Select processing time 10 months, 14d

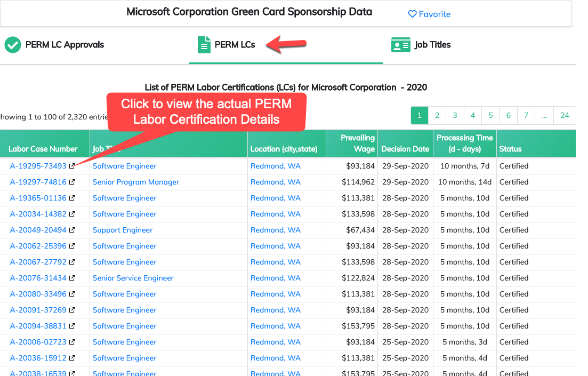coord(465,182)
